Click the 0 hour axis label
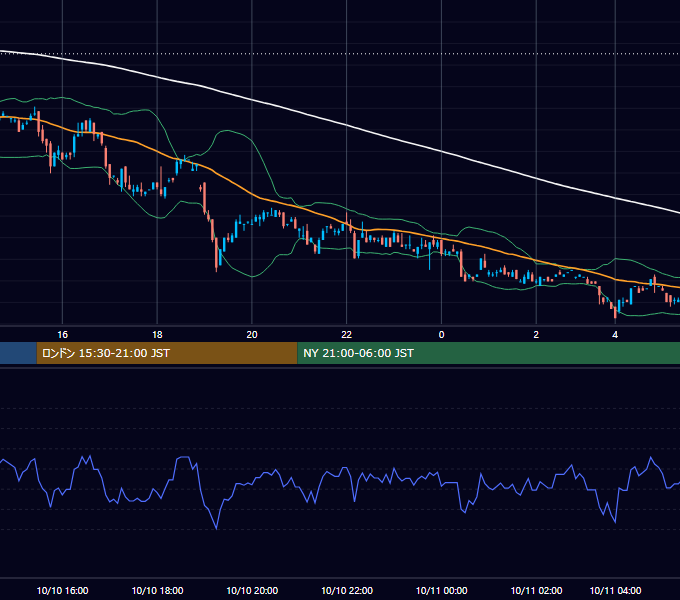680x600 pixels. pos(441,335)
